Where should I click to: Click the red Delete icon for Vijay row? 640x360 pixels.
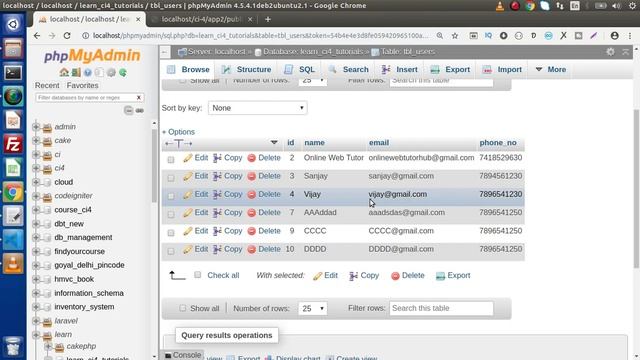251,195
